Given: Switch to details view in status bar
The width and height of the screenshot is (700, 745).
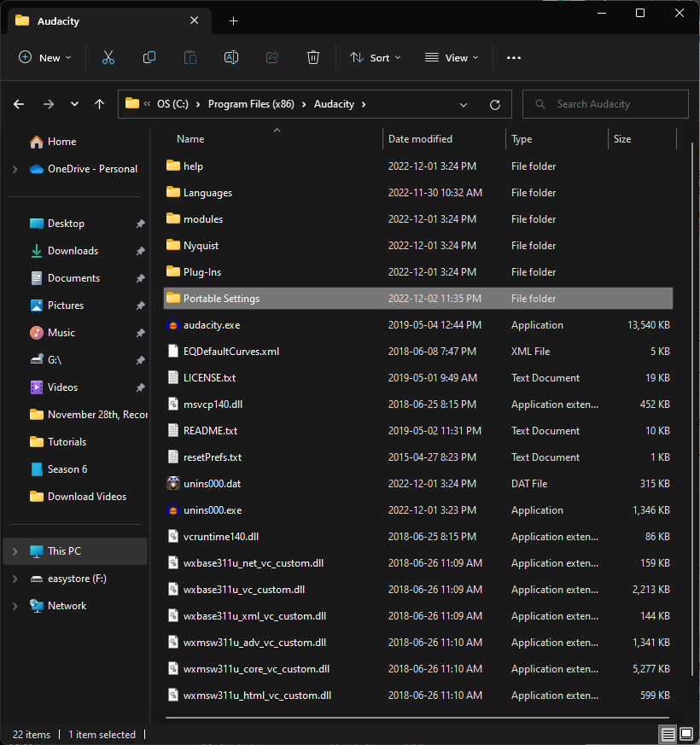Looking at the screenshot, I should click(x=667, y=735).
